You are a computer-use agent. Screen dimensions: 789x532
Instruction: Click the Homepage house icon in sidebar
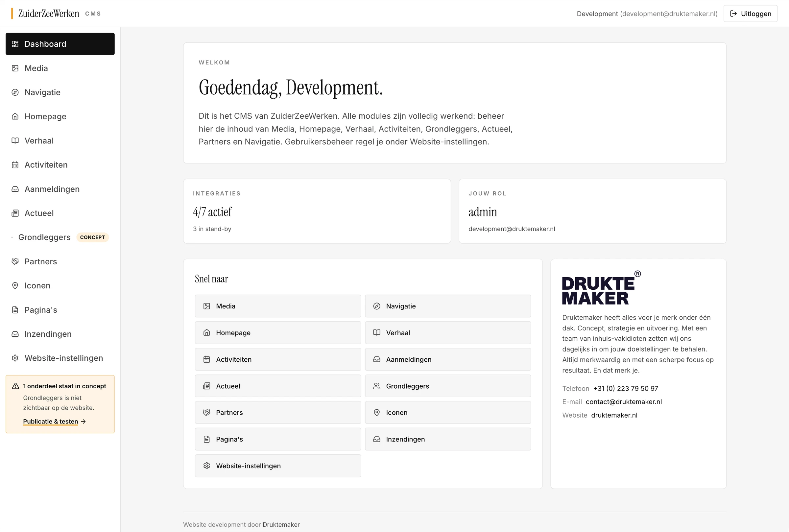click(x=15, y=116)
